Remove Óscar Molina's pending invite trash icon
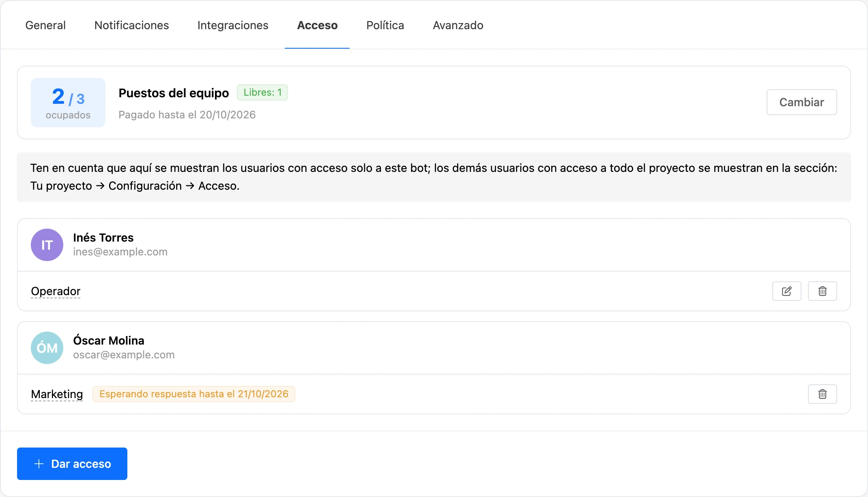This screenshot has width=868, height=497. pos(822,394)
